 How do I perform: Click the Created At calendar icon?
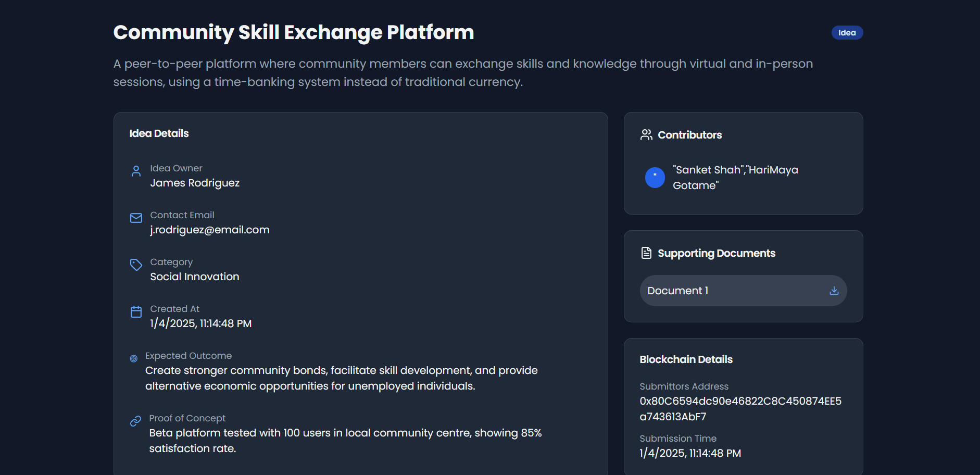[136, 311]
